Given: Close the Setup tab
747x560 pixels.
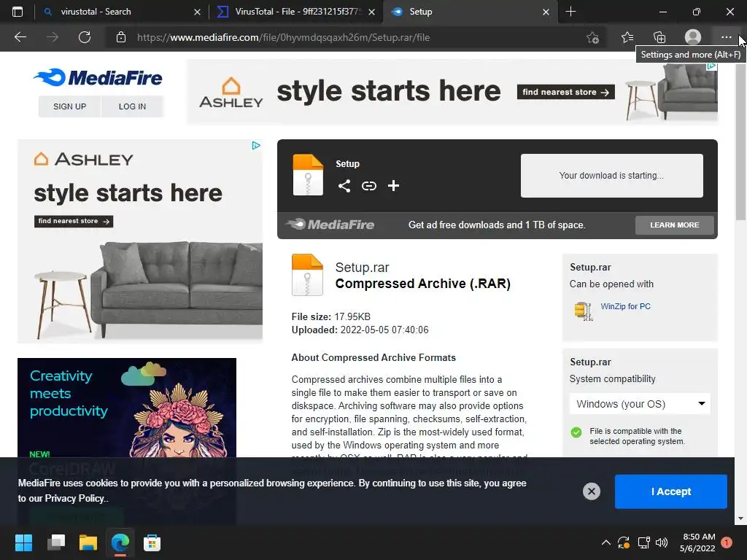Looking at the screenshot, I should (546, 12).
